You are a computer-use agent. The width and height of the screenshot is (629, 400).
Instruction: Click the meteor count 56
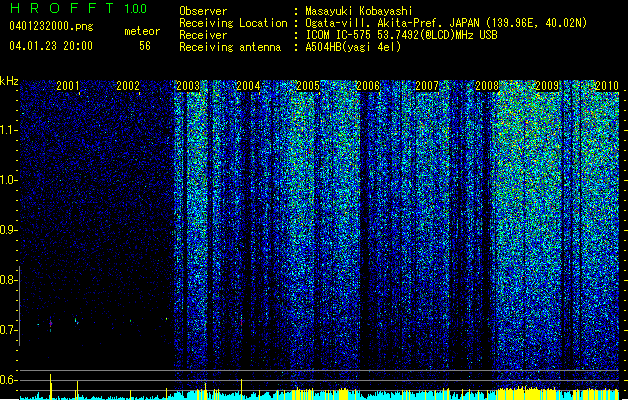[x=145, y=46]
